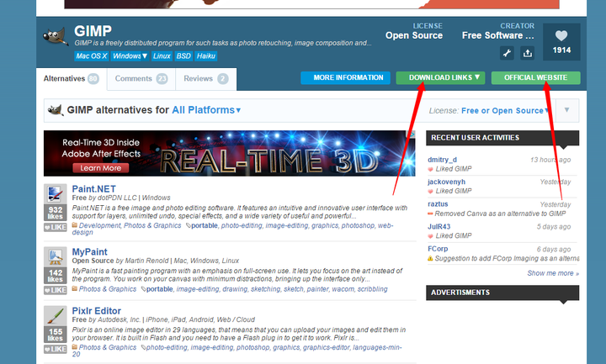
Task: Click Photos & Graphics category under MyPaint
Action: (x=108, y=289)
